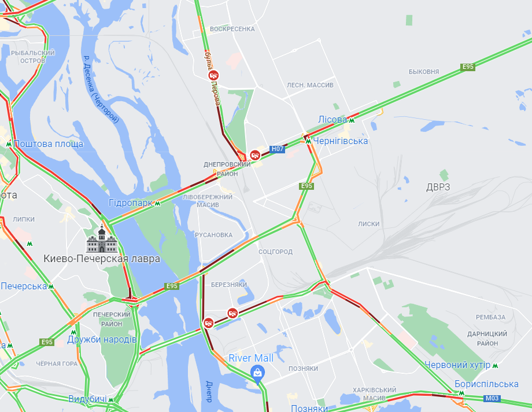
Task: Click the accident icon beside the H07 shield
Action: [255, 156]
